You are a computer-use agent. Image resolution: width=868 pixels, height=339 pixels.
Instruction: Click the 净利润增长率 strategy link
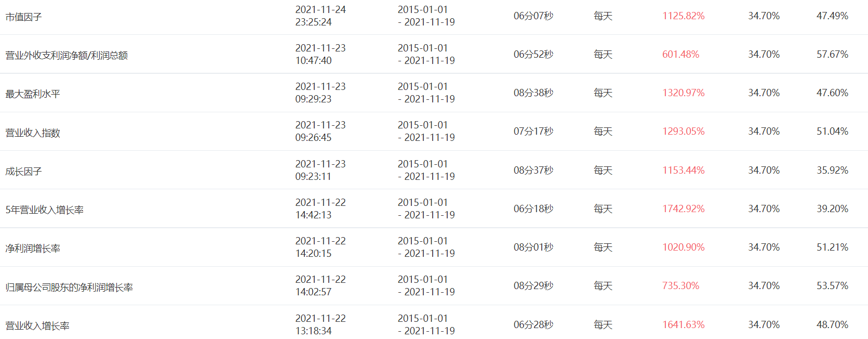(33, 249)
